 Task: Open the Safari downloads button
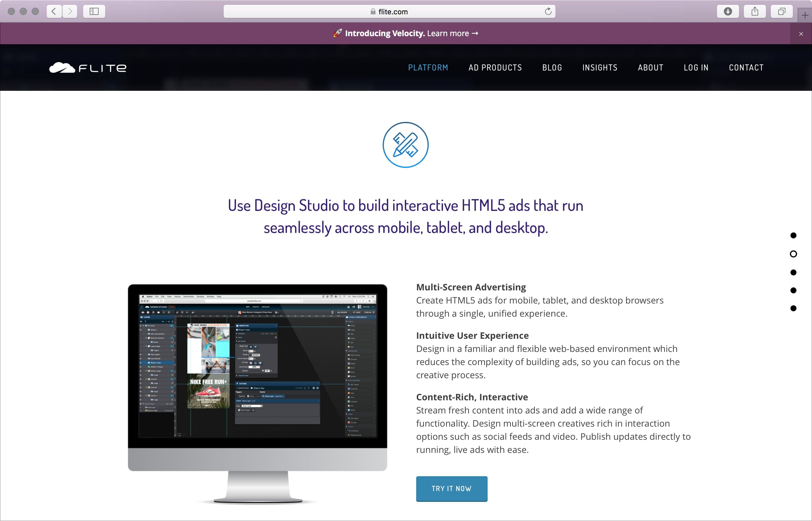(x=728, y=12)
